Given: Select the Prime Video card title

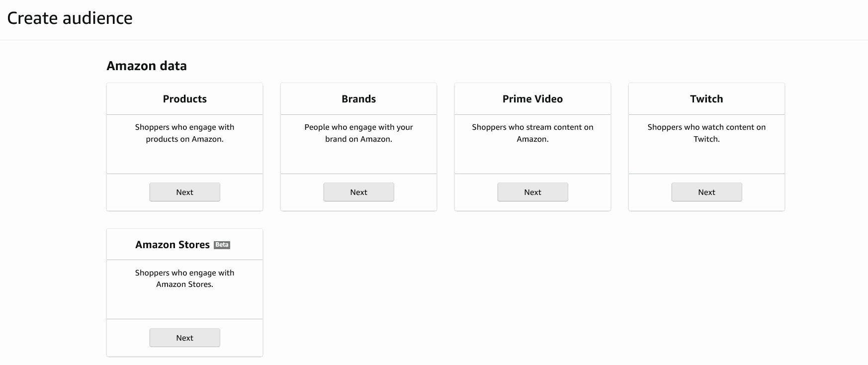Looking at the screenshot, I should pos(532,99).
